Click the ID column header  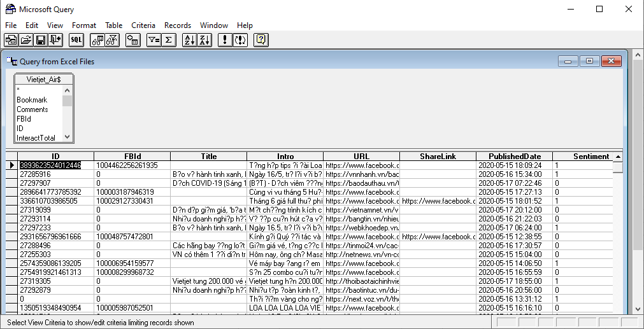[56, 157]
